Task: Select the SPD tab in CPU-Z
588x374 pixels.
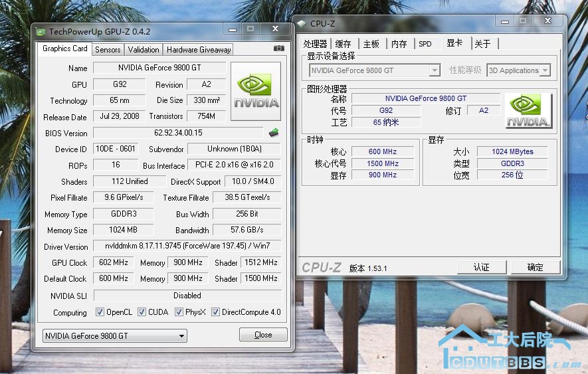Action: [x=425, y=44]
